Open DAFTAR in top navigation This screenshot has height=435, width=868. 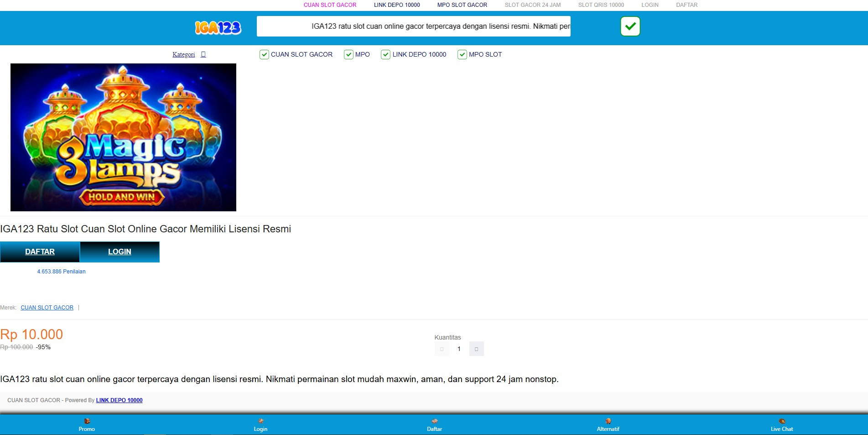coord(687,5)
